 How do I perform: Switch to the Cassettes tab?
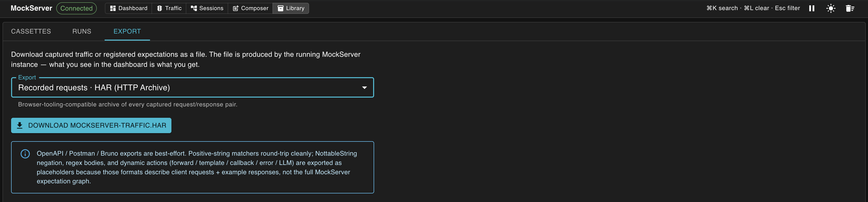click(31, 31)
